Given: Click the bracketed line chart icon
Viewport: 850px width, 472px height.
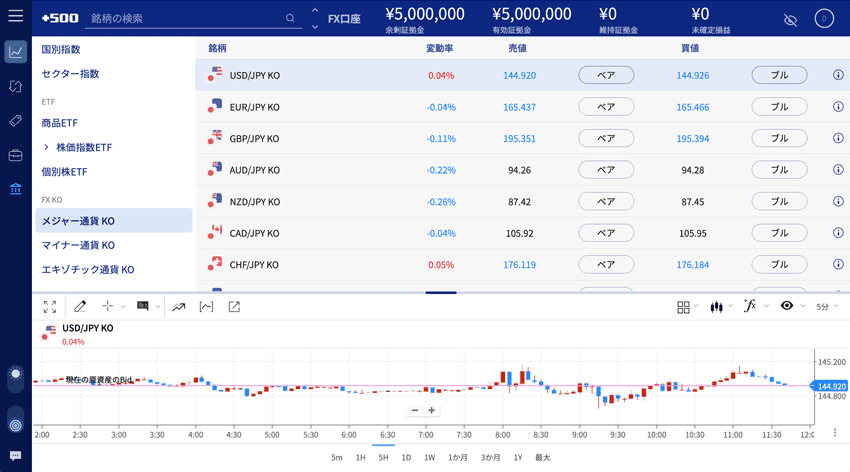Looking at the screenshot, I should tap(207, 307).
